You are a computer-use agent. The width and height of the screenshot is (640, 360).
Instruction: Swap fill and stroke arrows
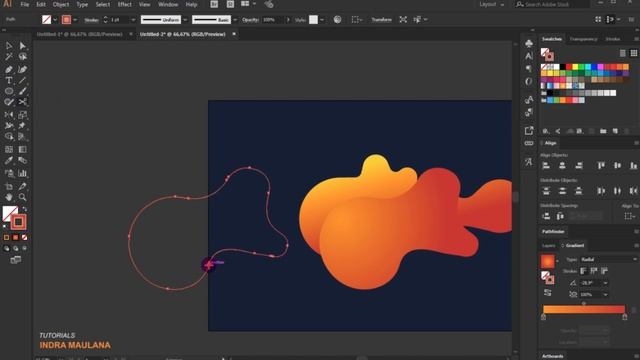(24, 209)
